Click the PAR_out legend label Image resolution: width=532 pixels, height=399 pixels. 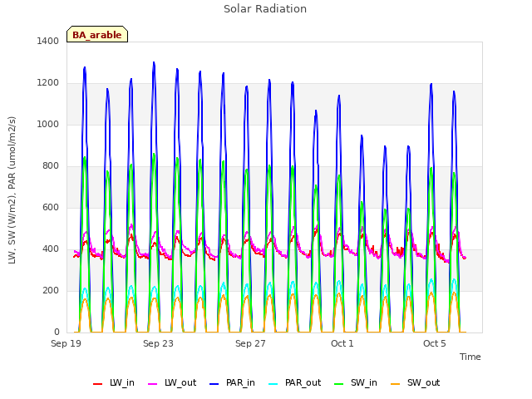pos(303,383)
